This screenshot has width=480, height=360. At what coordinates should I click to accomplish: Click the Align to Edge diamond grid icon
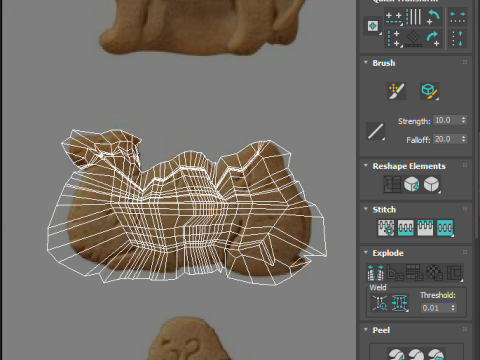click(x=414, y=39)
